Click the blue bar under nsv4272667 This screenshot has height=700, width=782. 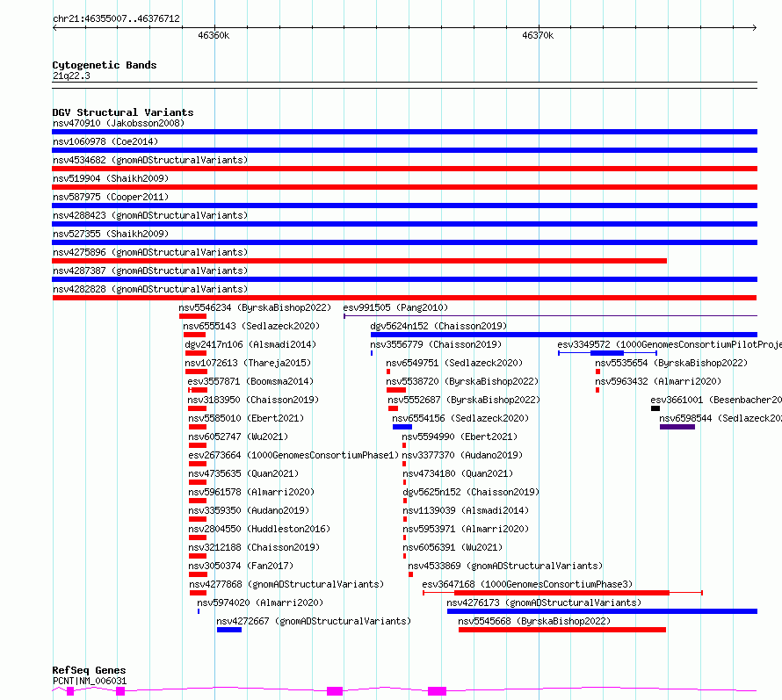pos(229,630)
